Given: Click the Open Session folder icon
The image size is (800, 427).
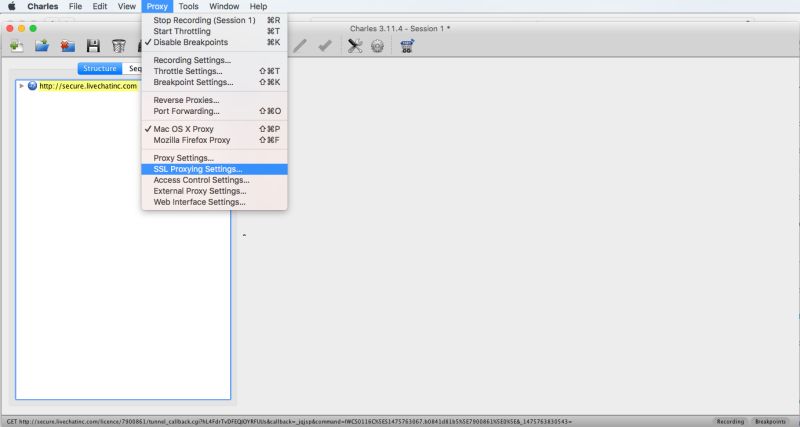Looking at the screenshot, I should [42, 46].
